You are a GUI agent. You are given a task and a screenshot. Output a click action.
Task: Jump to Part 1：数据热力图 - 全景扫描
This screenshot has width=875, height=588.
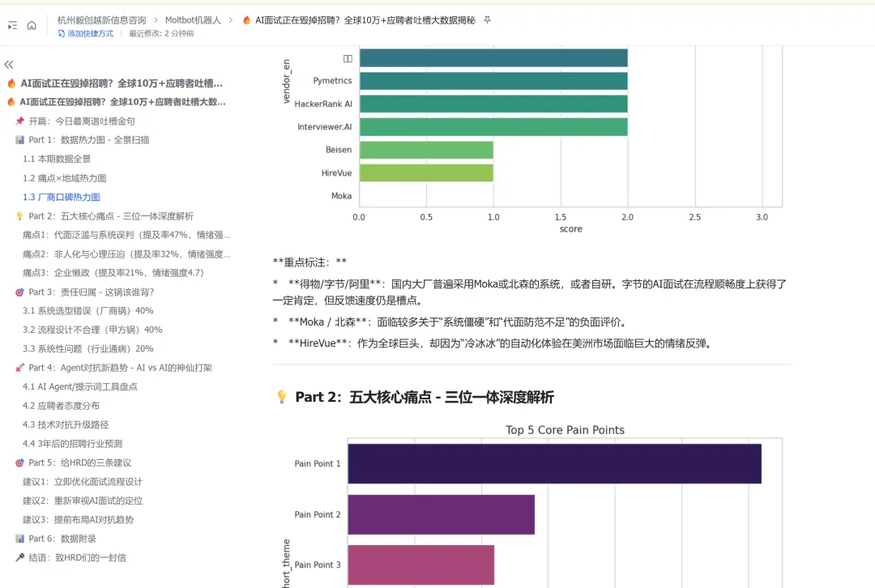89,140
